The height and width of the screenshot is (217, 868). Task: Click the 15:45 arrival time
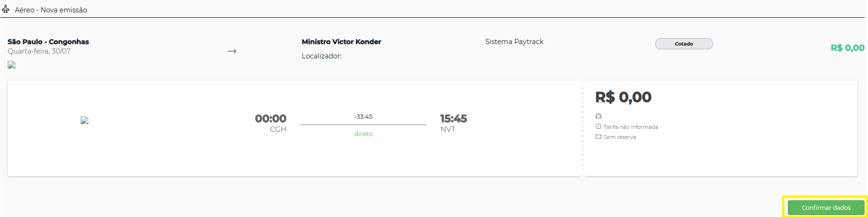[454, 118]
